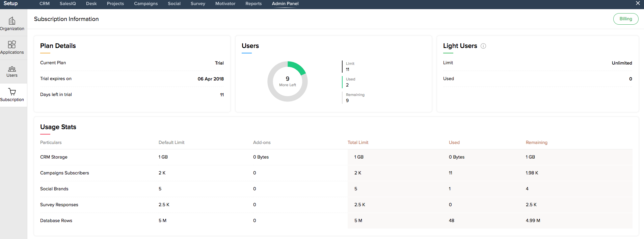This screenshot has height=239, width=644.
Task: Click the Default Limit column header
Action: (171, 143)
